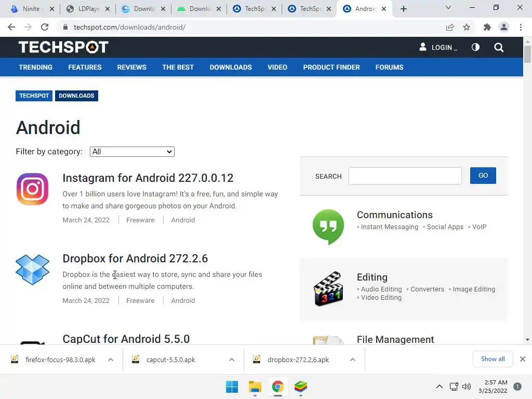Open Instagram for Android 227.0.0.12 link
This screenshot has height=399, width=532.
click(x=148, y=178)
